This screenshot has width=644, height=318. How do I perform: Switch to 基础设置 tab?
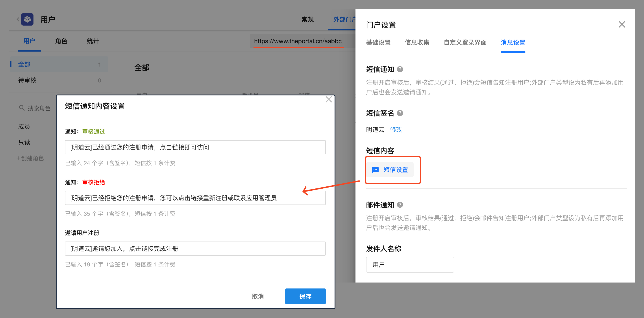(x=378, y=43)
